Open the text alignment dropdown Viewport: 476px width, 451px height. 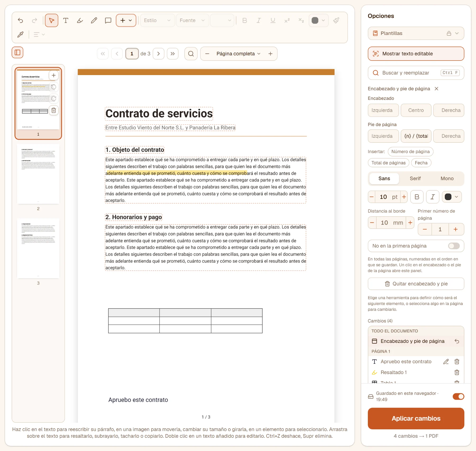point(39,34)
